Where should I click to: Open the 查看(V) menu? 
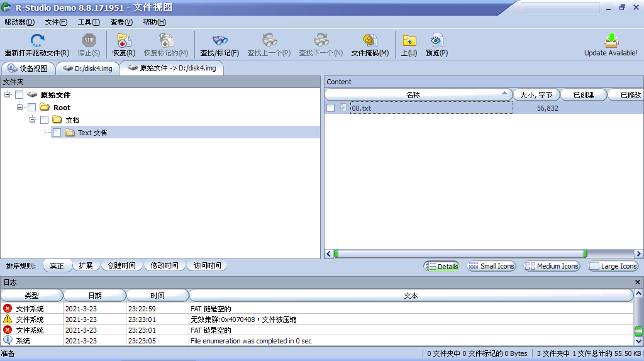coord(121,22)
